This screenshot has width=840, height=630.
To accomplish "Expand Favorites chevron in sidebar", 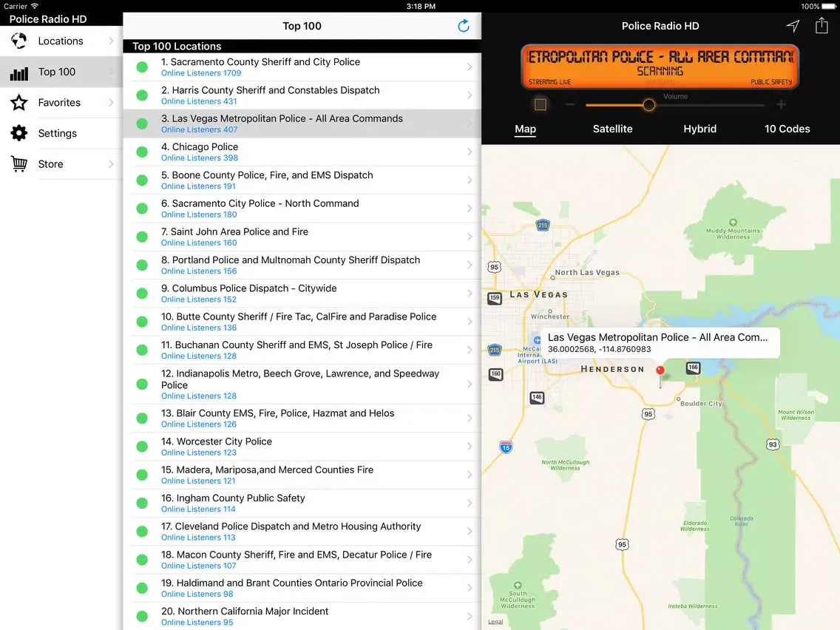I will 111,102.
